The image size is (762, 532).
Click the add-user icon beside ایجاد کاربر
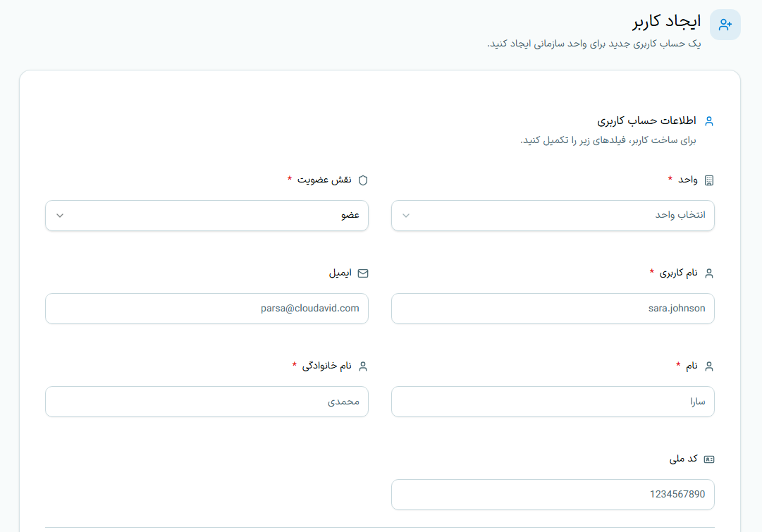(x=725, y=25)
